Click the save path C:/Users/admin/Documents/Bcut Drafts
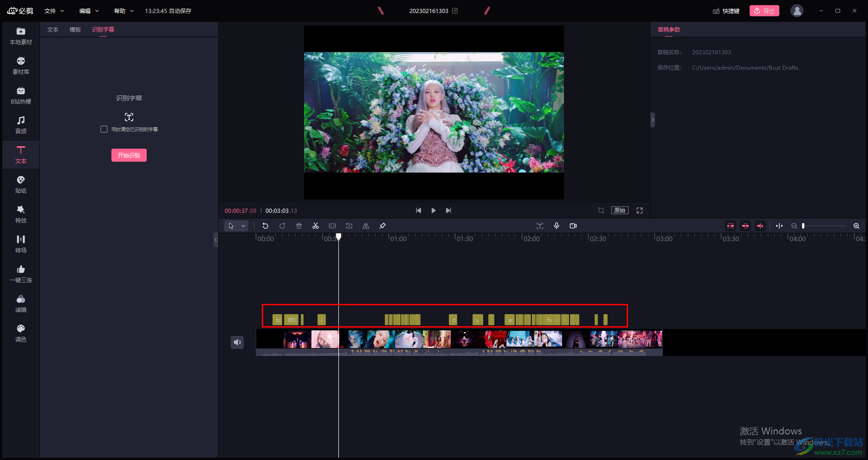The width and height of the screenshot is (868, 460). click(x=745, y=68)
